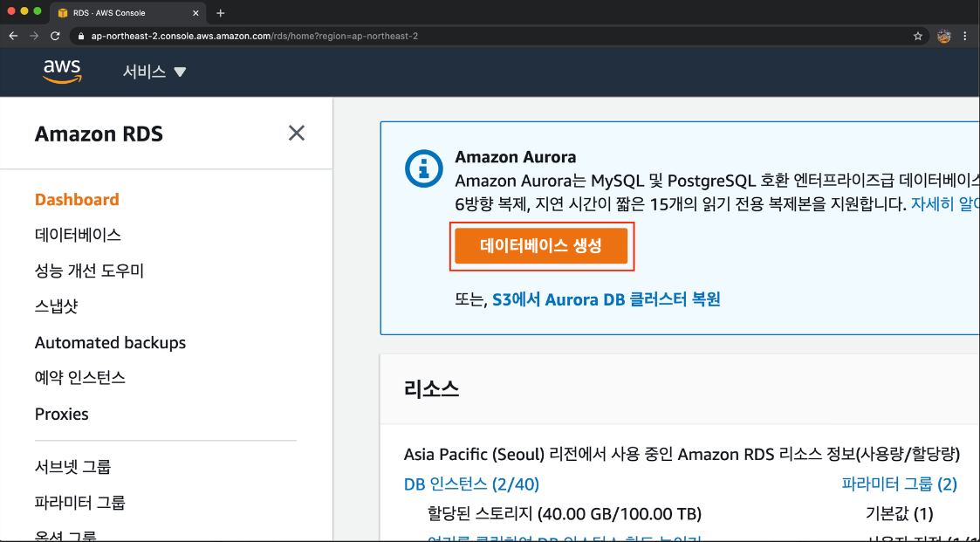Open Dashboard in the sidebar
The height and width of the screenshot is (542, 980).
coord(77,199)
